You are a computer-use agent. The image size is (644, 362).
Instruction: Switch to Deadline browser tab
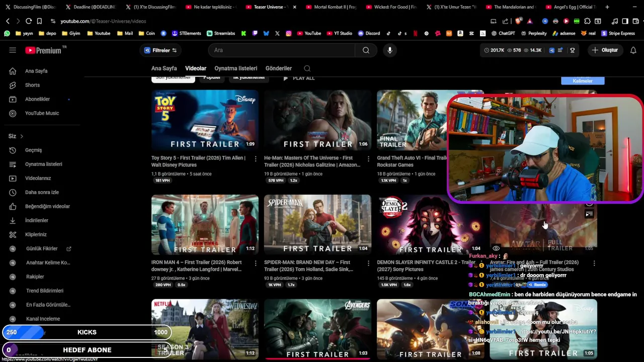(91, 7)
